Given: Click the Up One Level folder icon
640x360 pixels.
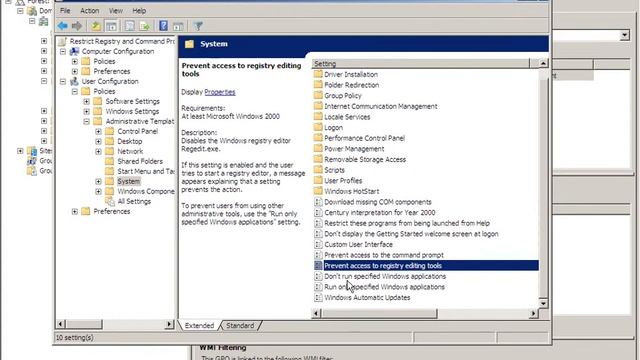Looking at the screenshot, I should pos(96,26).
